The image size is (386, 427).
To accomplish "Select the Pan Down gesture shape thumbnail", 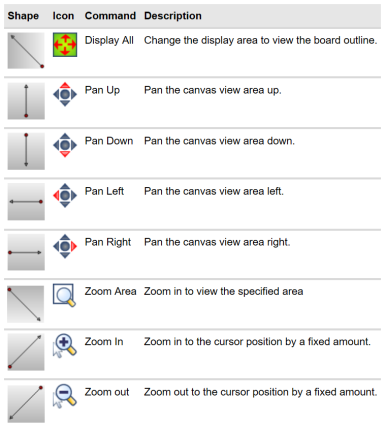I will [x=26, y=151].
